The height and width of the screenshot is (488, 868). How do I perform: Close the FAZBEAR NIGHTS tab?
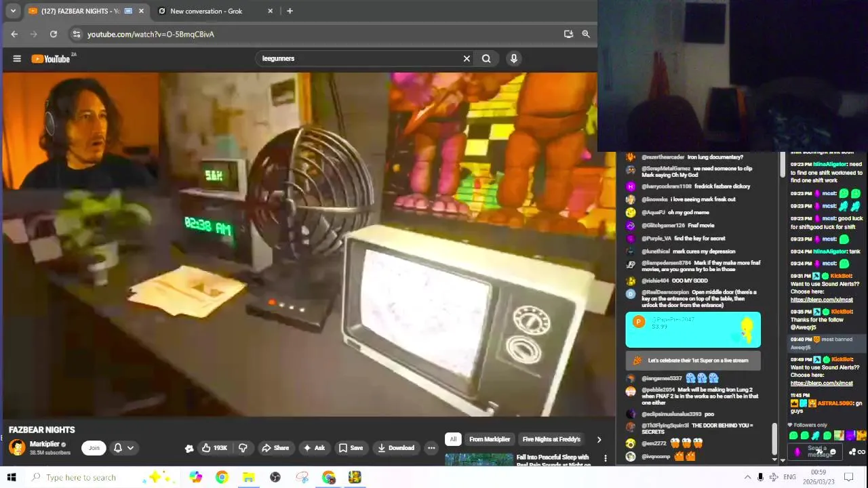(x=141, y=11)
